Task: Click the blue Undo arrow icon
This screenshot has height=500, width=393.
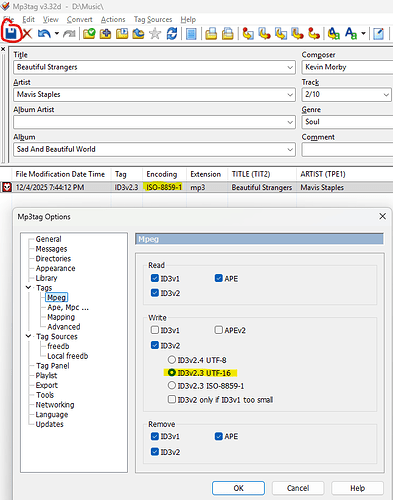Action: (x=44, y=33)
